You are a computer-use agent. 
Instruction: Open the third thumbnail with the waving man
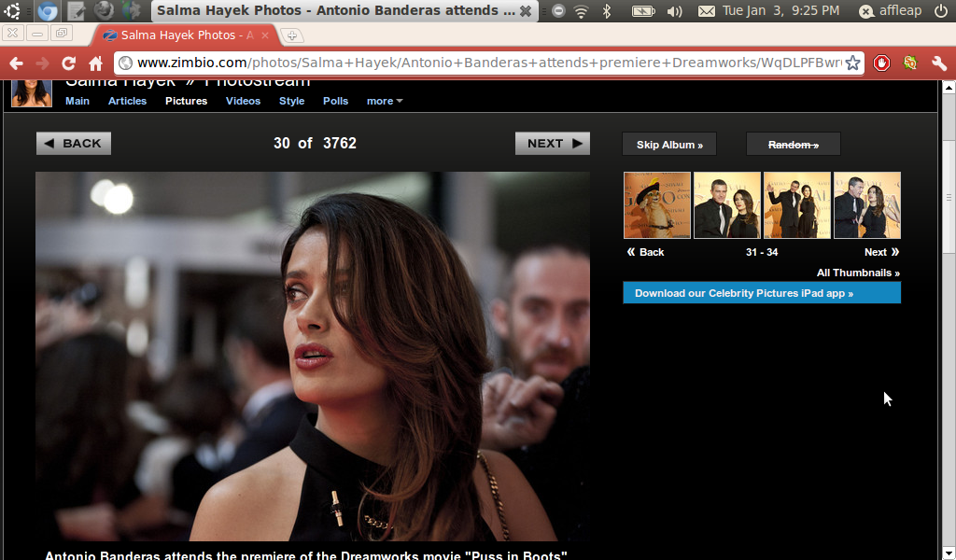click(797, 205)
